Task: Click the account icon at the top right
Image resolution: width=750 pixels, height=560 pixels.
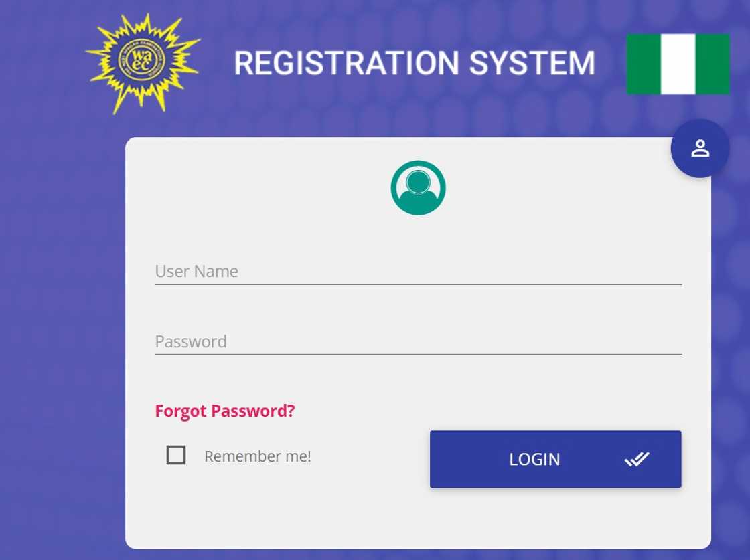Action: [700, 148]
